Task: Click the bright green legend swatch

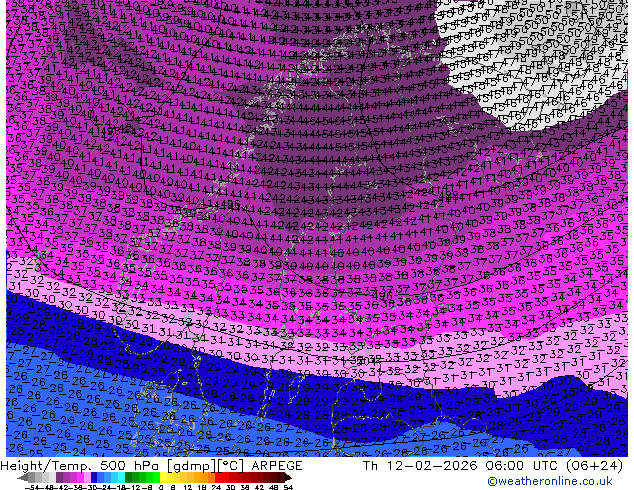Action: click(x=156, y=477)
